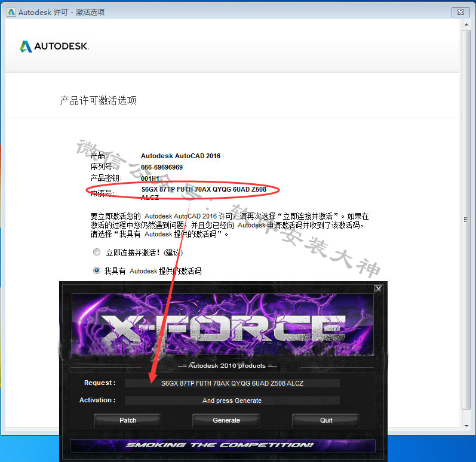Select 'Connect now and activate' radio option
476x462 pixels.
coord(97,252)
